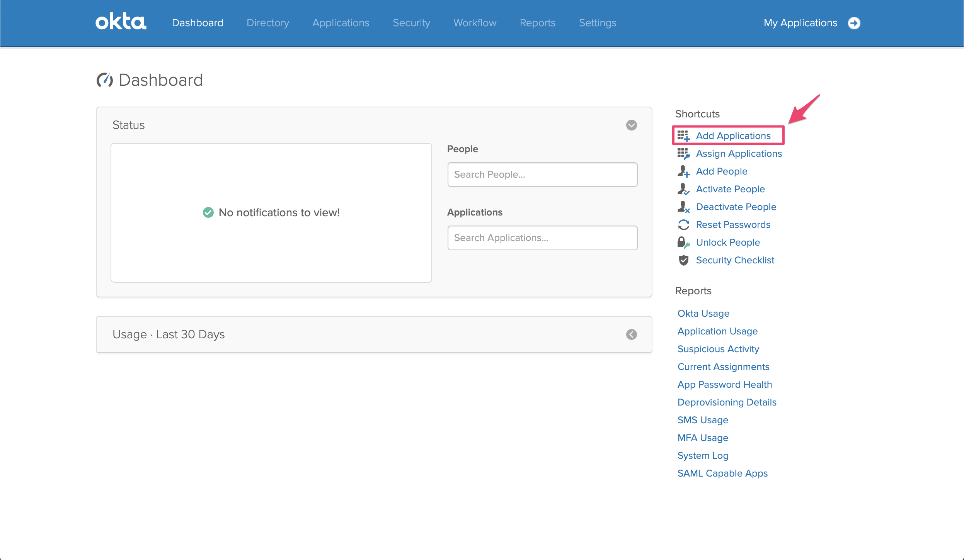This screenshot has height=560, width=964.
Task: Click the Add Applications grid-plus icon
Action: pos(683,136)
